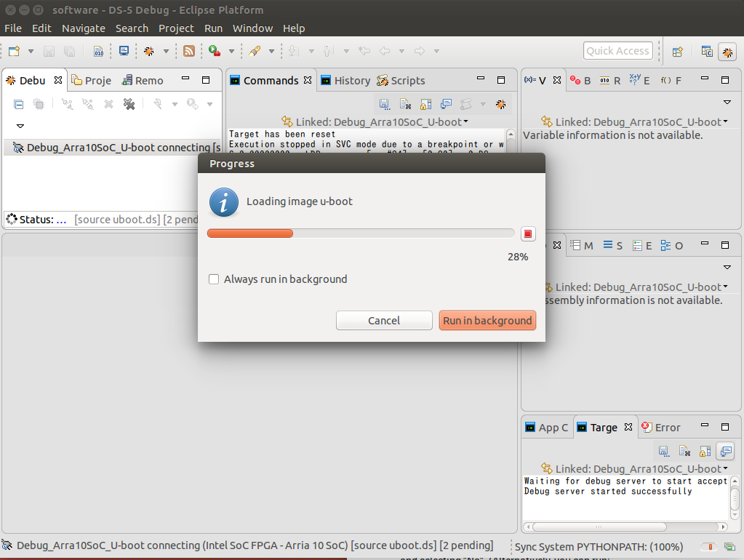Toggle scroll lock in Commands view

pyautogui.click(x=425, y=104)
